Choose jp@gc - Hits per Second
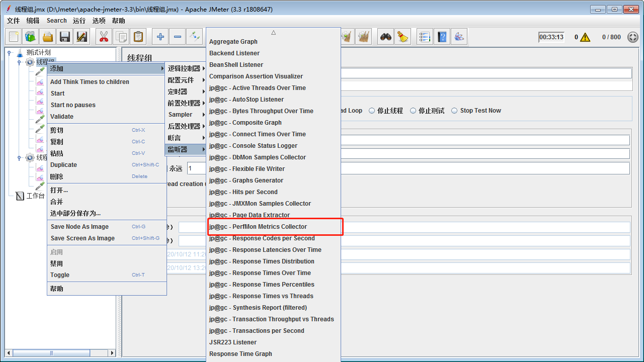The width and height of the screenshot is (644, 362). click(274, 192)
